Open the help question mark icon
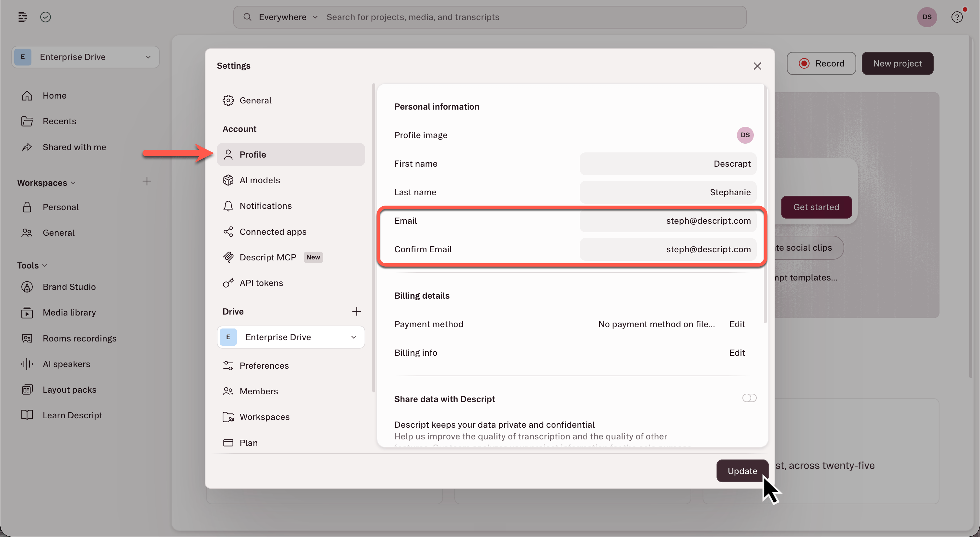This screenshot has width=980, height=537. coord(957,17)
